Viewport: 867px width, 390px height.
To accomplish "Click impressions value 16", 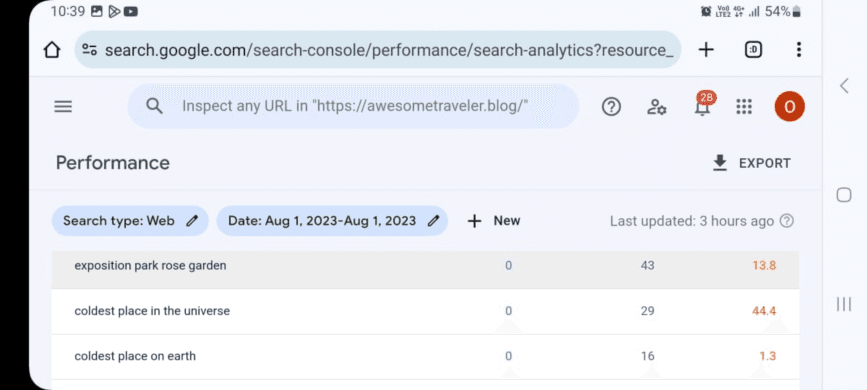I will 647,356.
